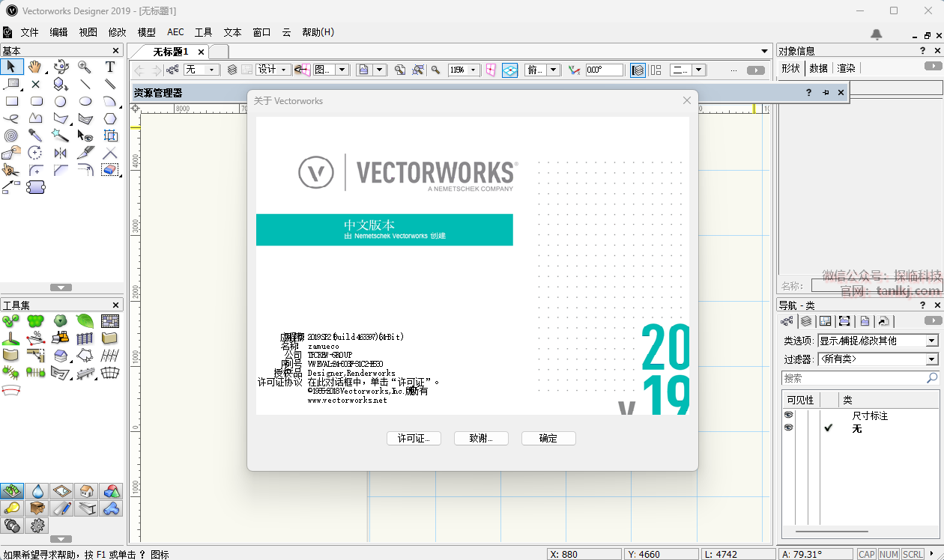The height and width of the screenshot is (560, 944).
Task: Open the 文件 menu
Action: click(x=29, y=32)
